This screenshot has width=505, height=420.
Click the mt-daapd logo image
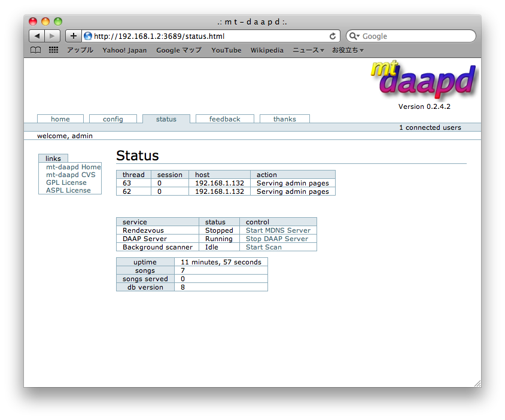point(424,80)
